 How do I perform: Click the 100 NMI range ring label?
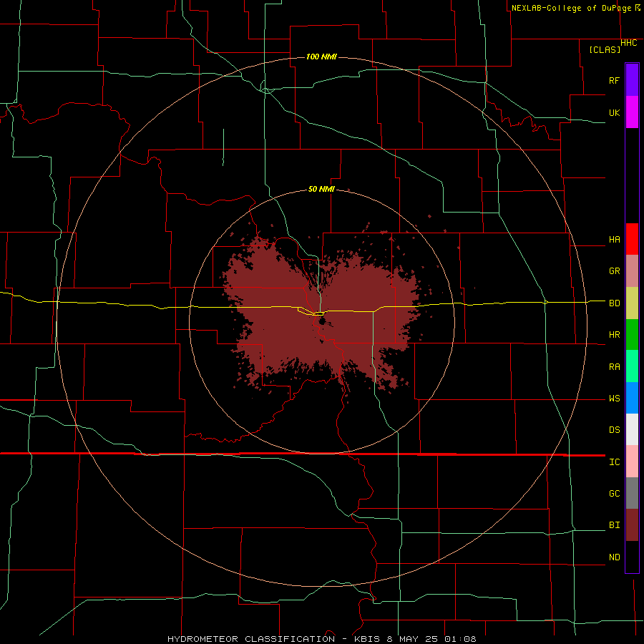(x=321, y=57)
